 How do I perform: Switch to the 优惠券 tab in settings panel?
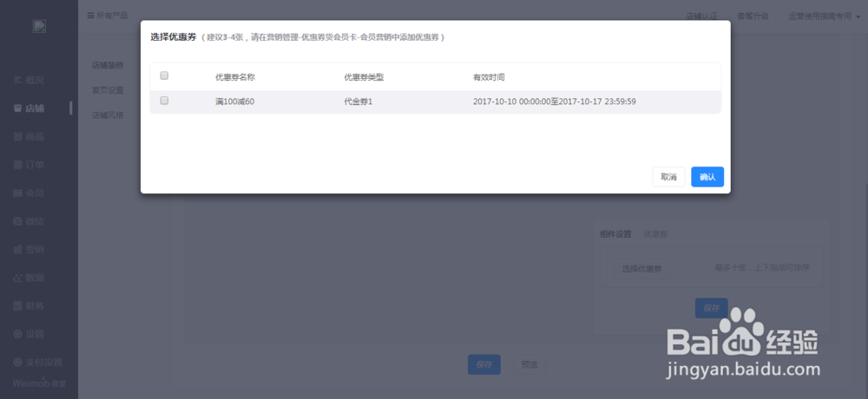655,234
